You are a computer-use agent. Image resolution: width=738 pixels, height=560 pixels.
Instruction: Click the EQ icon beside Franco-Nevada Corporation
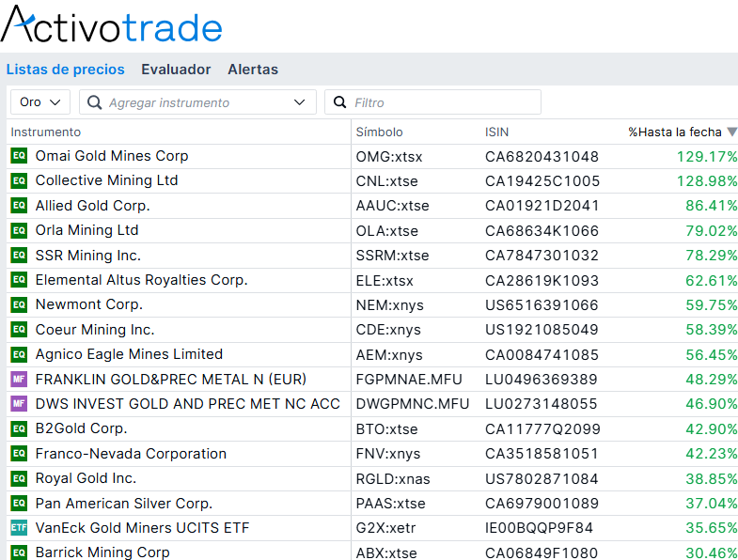tap(19, 454)
